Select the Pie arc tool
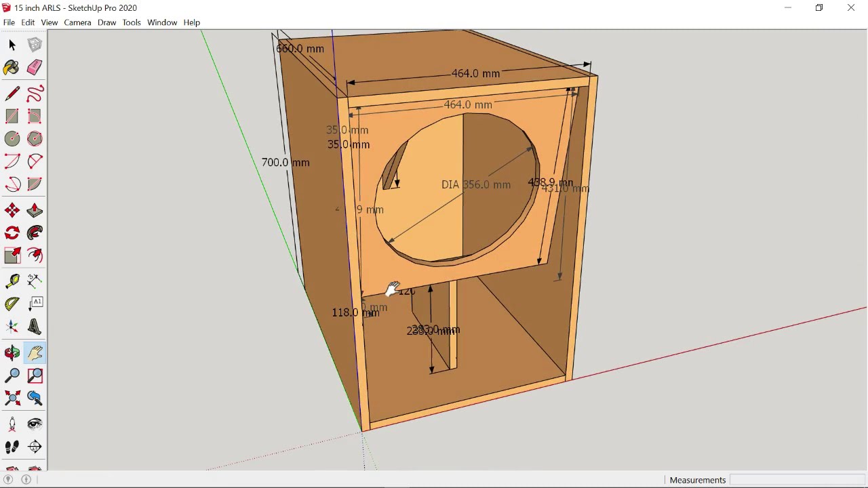The height and width of the screenshot is (488, 868). [x=35, y=184]
